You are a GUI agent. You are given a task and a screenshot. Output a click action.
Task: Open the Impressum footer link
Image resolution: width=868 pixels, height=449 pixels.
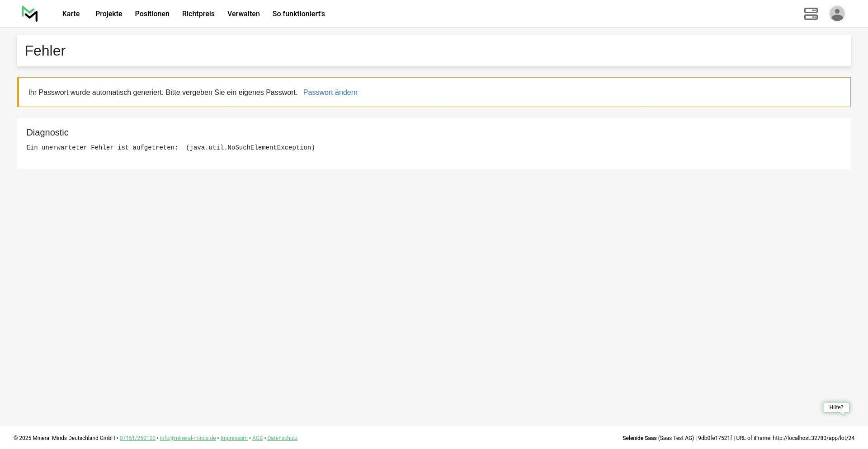[234, 438]
